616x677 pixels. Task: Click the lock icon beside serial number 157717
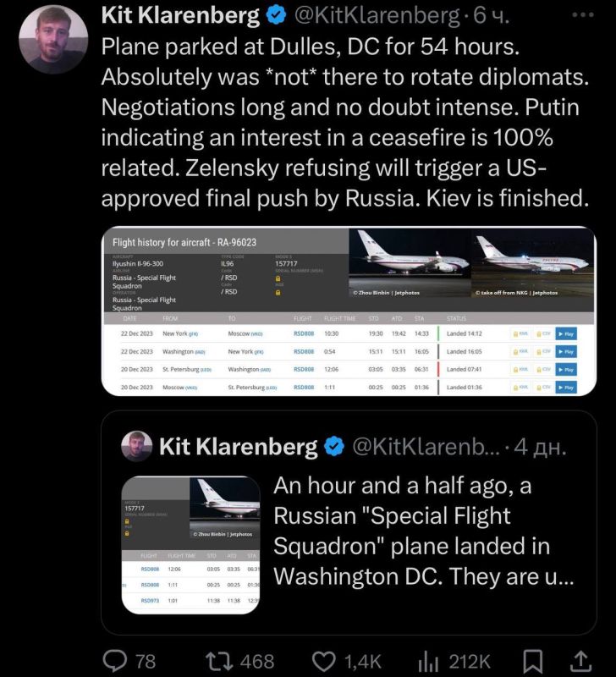click(x=278, y=278)
